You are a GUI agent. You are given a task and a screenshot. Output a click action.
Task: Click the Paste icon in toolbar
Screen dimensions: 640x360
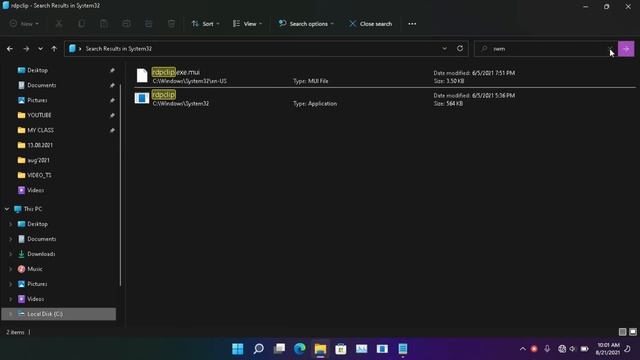104,24
